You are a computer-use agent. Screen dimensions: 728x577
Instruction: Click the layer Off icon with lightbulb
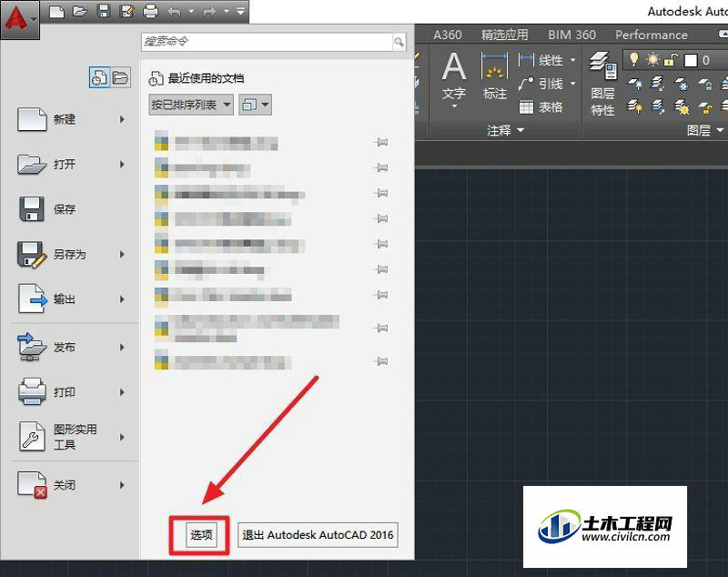pyautogui.click(x=634, y=84)
